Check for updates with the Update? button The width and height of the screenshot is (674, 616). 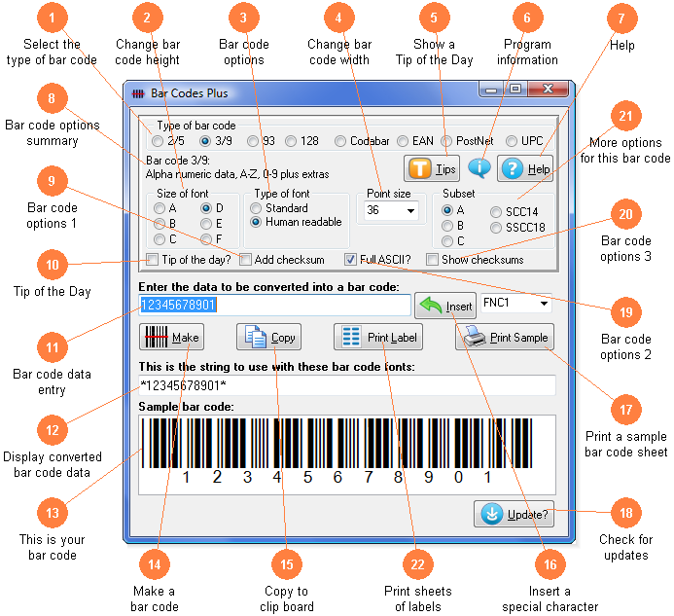[x=514, y=514]
